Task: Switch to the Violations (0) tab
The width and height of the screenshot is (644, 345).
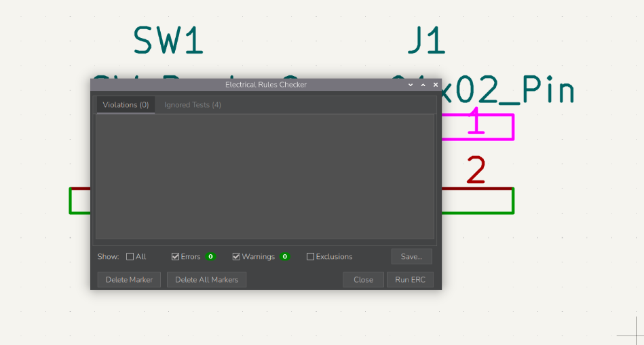Action: 126,105
